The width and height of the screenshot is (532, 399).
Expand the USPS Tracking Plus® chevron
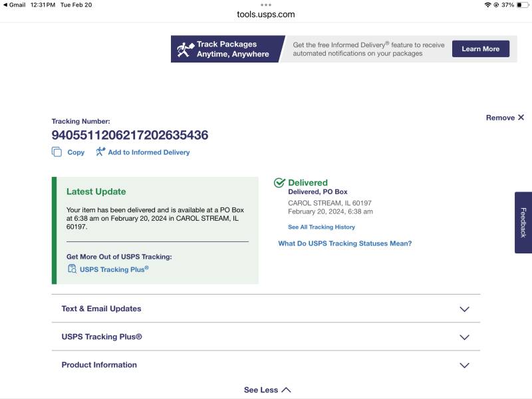click(464, 337)
